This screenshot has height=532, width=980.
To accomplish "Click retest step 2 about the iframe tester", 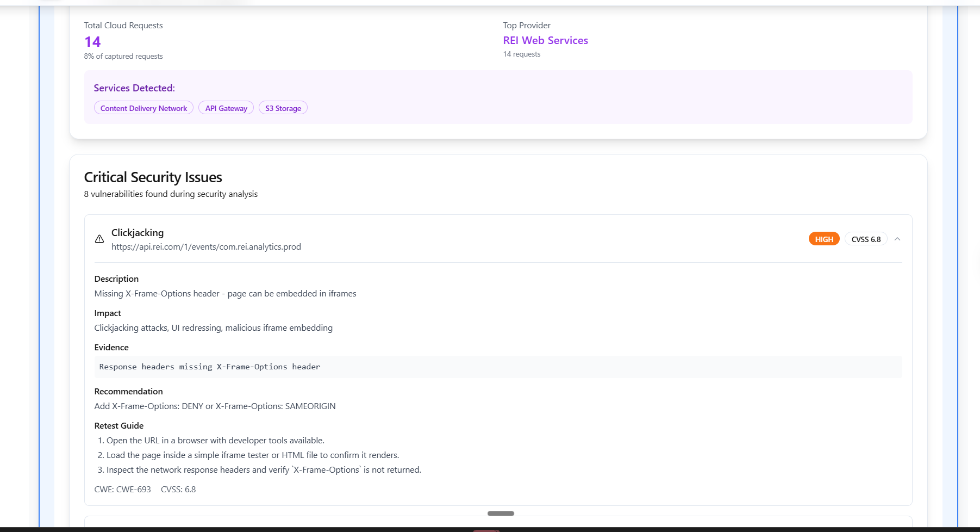I will point(248,455).
